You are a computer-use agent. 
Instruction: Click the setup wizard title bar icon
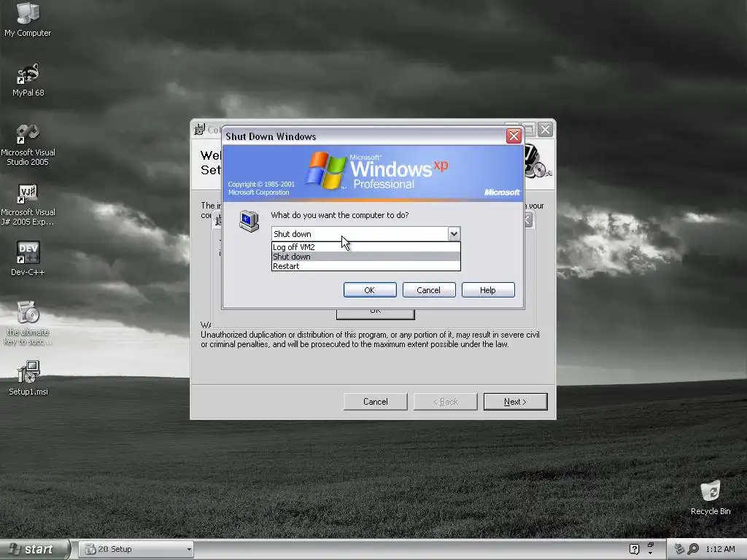point(199,128)
